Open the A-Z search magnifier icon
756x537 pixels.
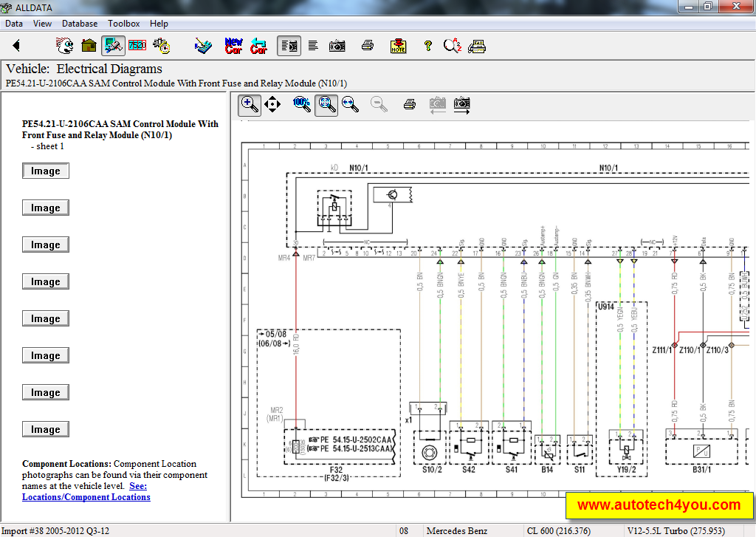pyautogui.click(x=453, y=46)
